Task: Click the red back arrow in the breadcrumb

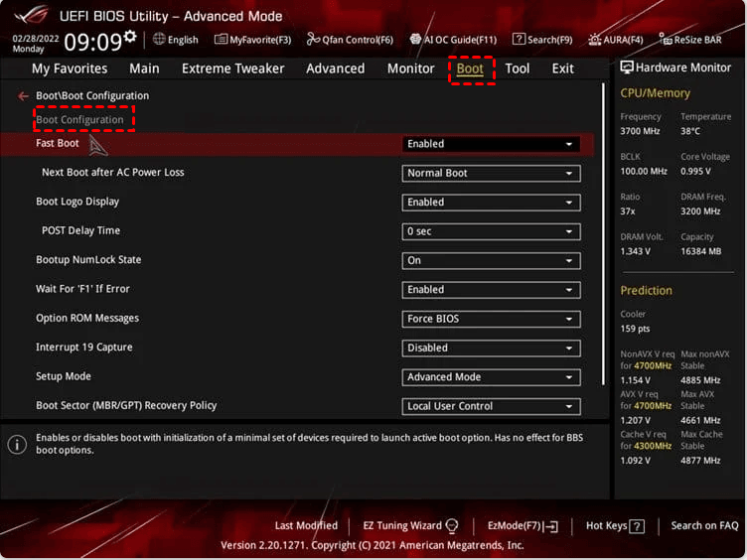Action: (23, 96)
